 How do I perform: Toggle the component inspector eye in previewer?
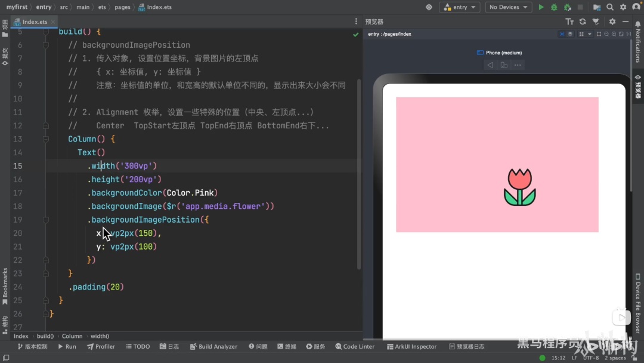(x=562, y=34)
